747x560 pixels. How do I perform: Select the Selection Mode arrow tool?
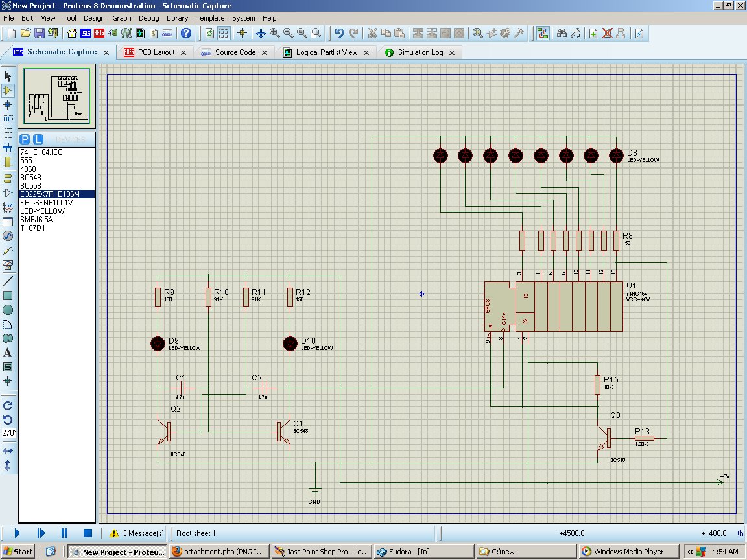[8, 76]
